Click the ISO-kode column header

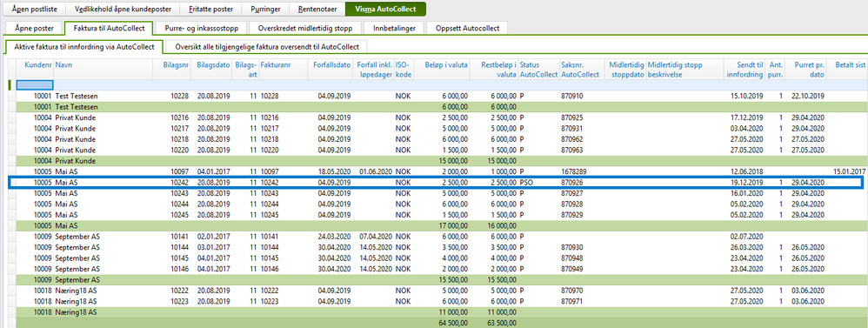coord(403,70)
